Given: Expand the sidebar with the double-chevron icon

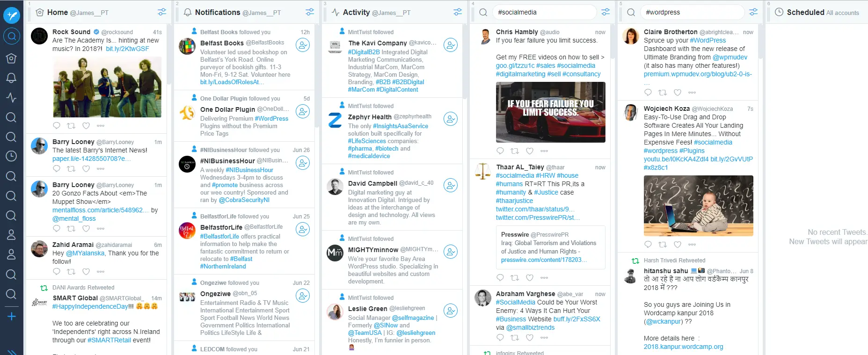Looking at the screenshot, I should click(12, 352).
